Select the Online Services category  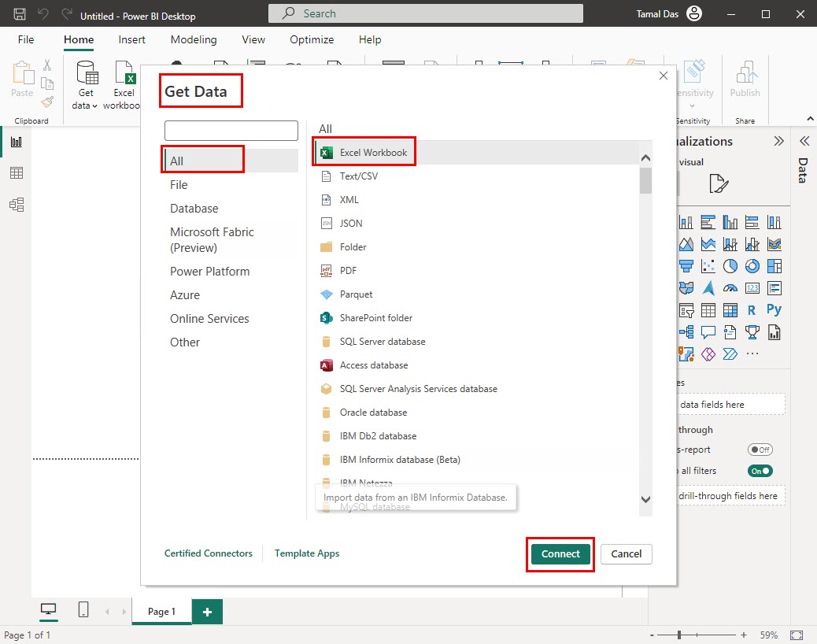tap(209, 319)
